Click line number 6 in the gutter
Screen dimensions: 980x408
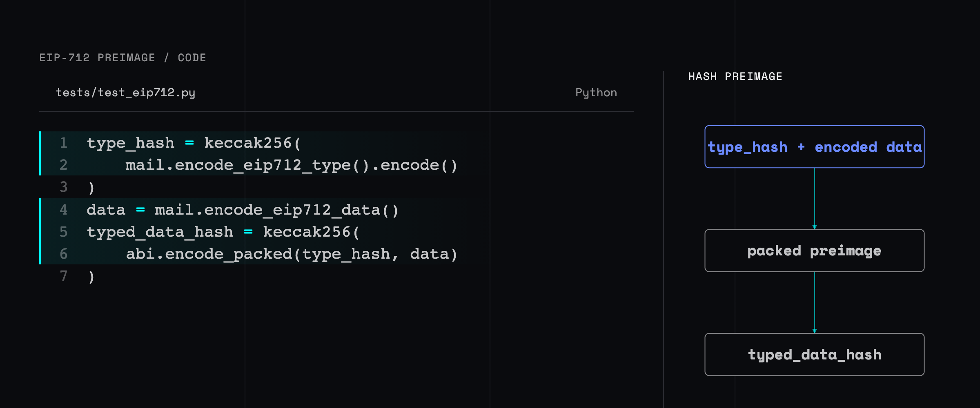pyautogui.click(x=63, y=254)
